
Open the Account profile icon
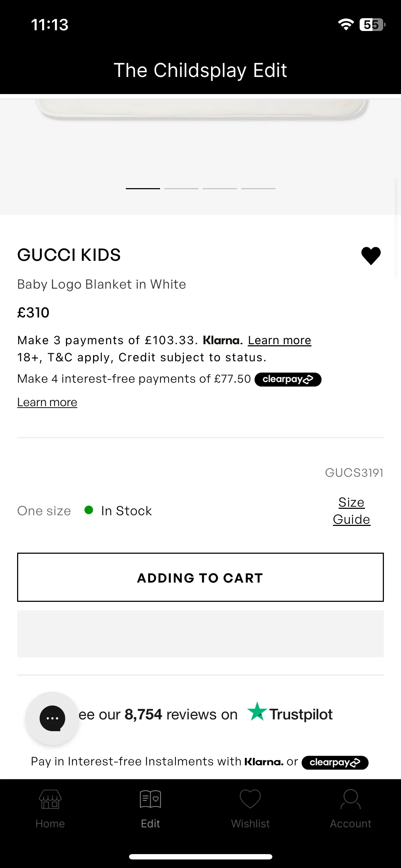351,799
